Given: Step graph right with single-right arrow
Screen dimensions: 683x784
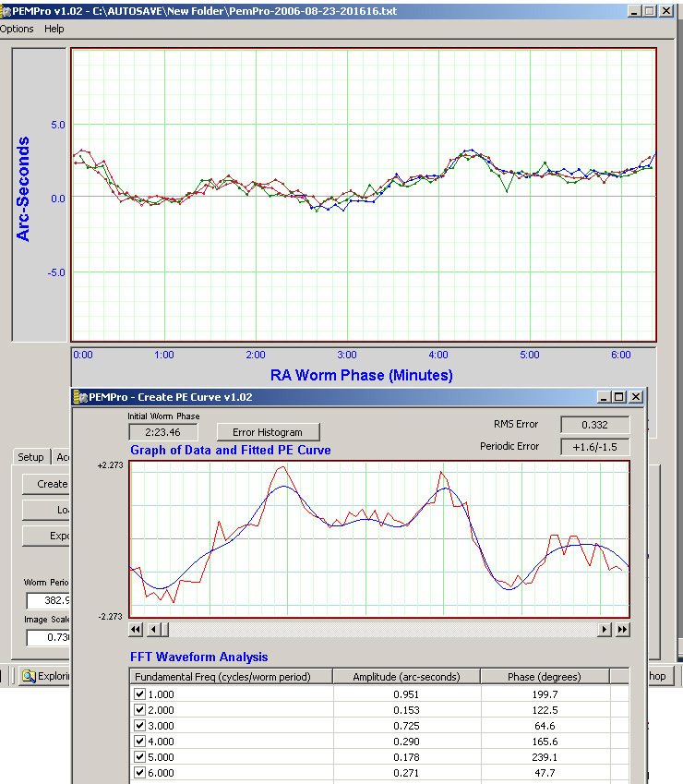Looking at the screenshot, I should (x=604, y=630).
